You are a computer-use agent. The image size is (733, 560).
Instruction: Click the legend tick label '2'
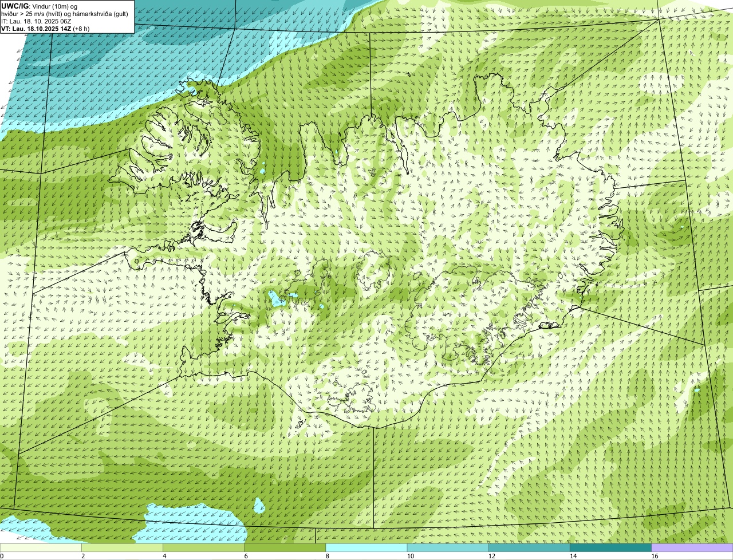point(83,556)
